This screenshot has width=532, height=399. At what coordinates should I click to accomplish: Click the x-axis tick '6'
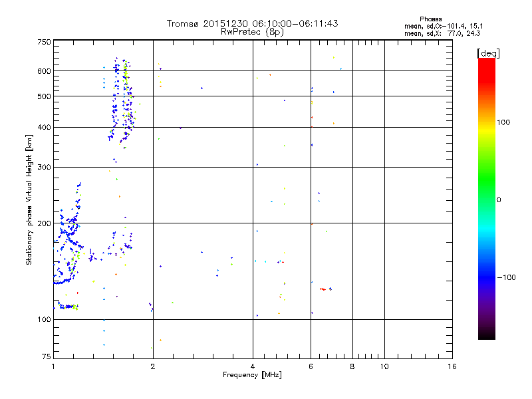(311, 366)
